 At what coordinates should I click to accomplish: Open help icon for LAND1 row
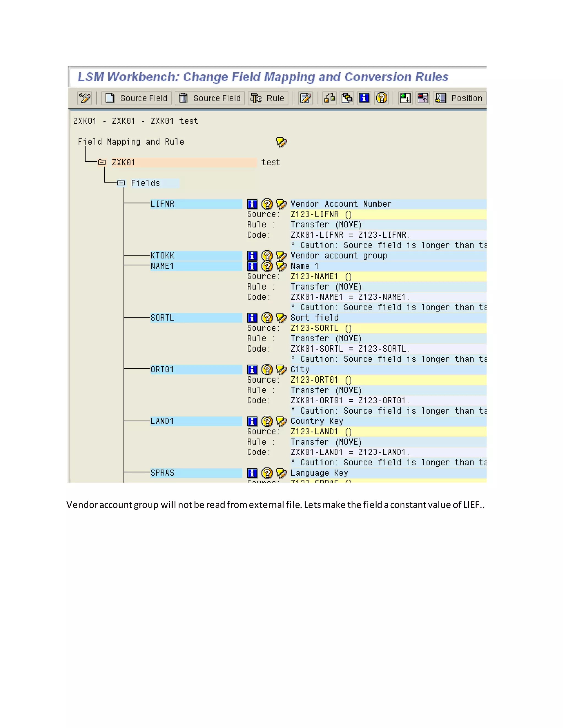267,421
